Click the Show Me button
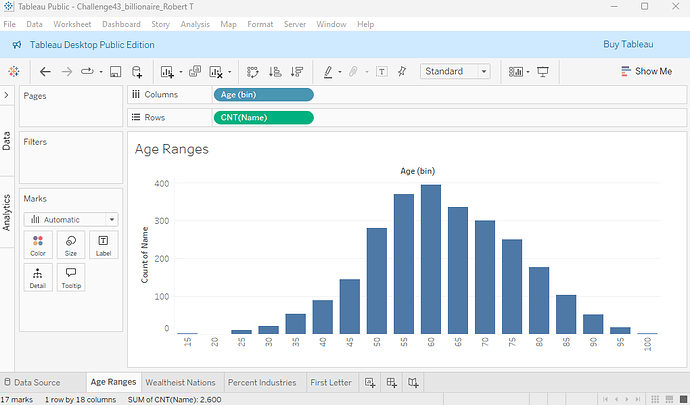 (646, 72)
